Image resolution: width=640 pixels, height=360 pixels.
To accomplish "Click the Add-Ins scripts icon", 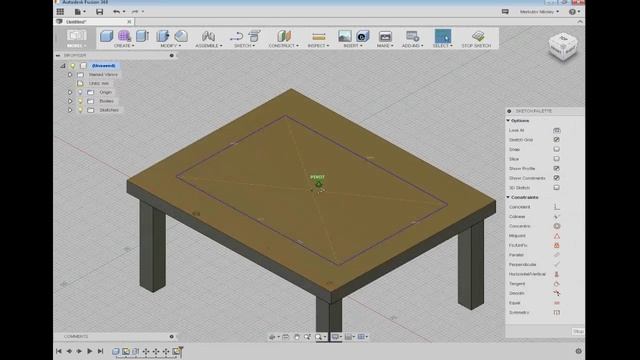I will 412,36.
